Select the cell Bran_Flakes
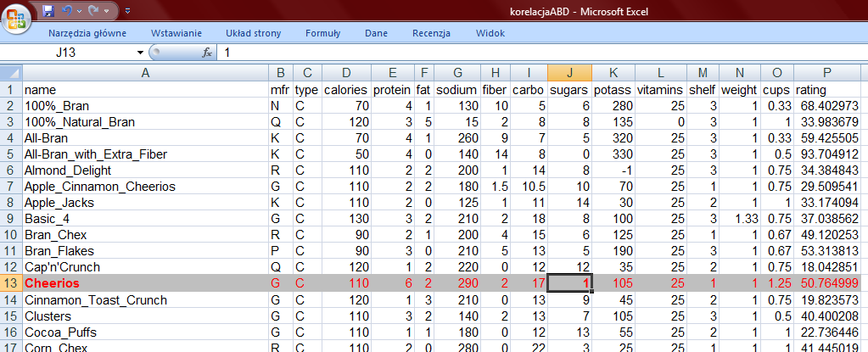This screenshot has height=352, width=868. tap(146, 251)
